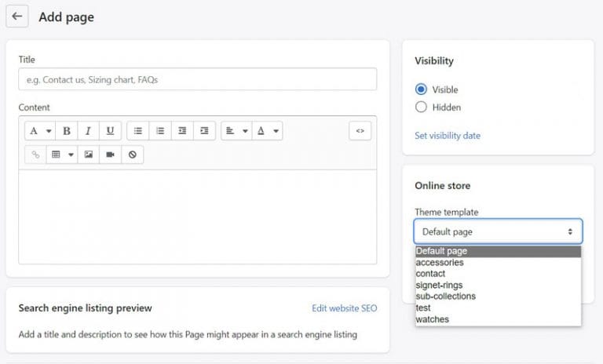This screenshot has height=364, width=603.
Task: Clear formatting with the circle-slash icon
Action: tap(132, 155)
